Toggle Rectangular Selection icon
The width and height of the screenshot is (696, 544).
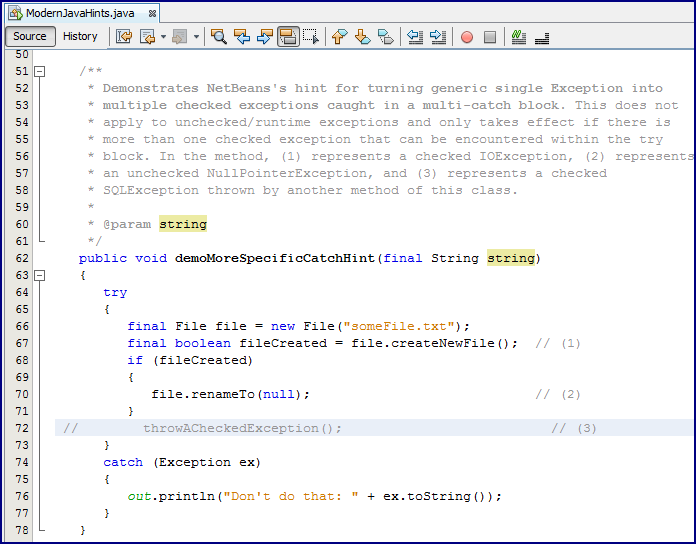(x=311, y=36)
